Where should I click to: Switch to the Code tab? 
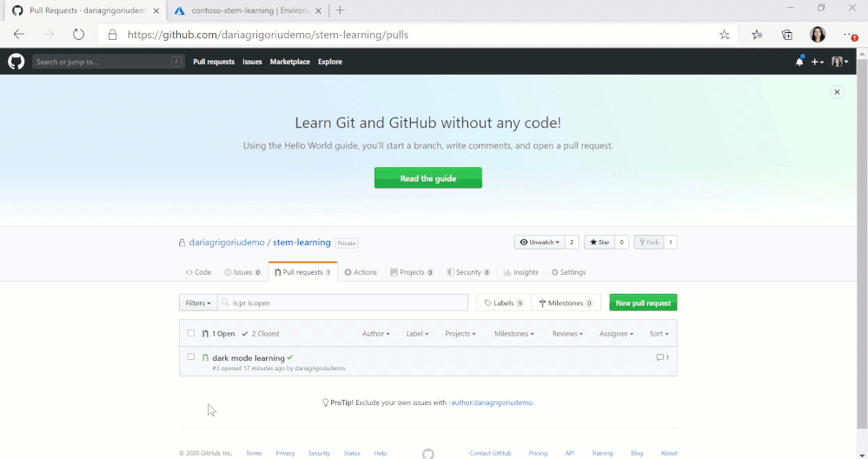[x=198, y=272]
